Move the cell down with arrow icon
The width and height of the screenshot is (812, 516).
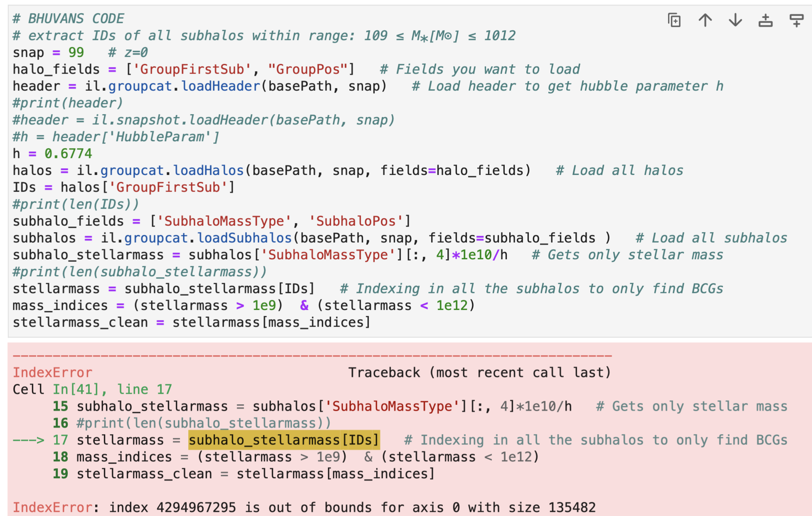pos(735,20)
